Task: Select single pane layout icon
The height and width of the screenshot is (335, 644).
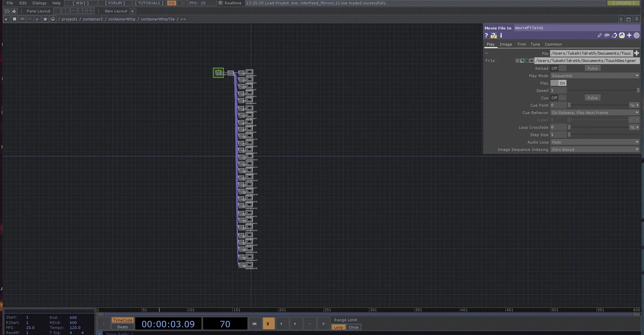Action: pyautogui.click(x=57, y=11)
